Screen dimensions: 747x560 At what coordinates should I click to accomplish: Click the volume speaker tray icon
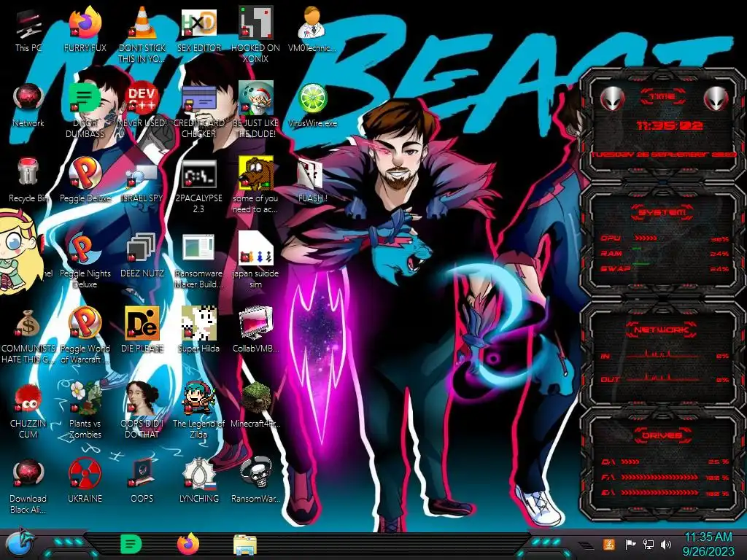point(666,544)
